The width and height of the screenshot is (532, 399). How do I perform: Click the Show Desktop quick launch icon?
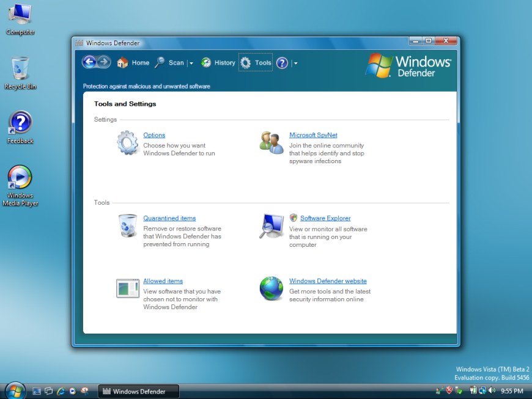point(36,391)
